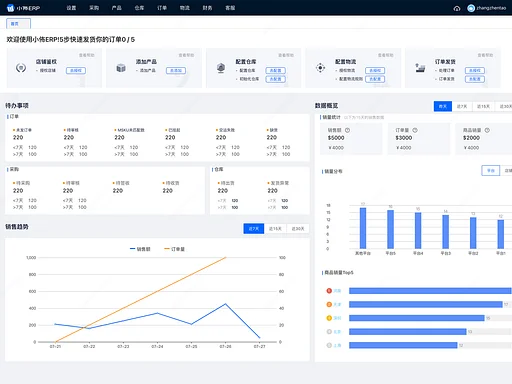Select 近30天 in 数据概览 range
Image resolution: width=512 pixels, height=384 pixels.
tap(505, 106)
